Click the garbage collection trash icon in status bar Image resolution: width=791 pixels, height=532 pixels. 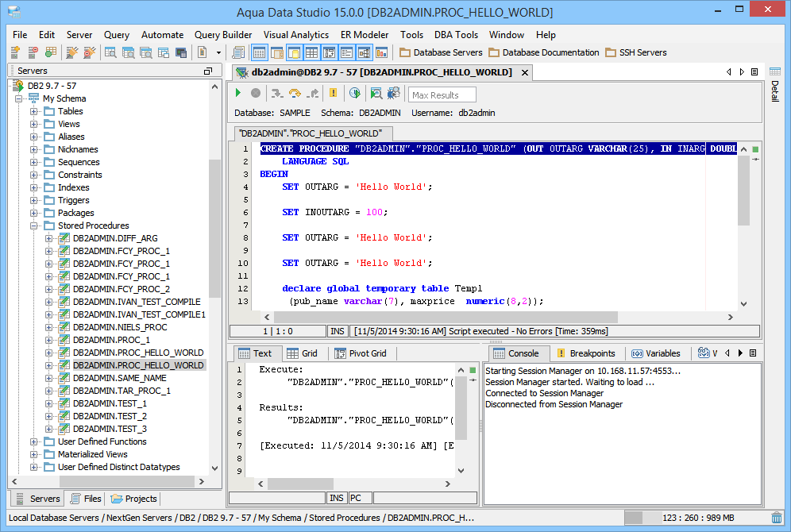pyautogui.click(x=776, y=518)
